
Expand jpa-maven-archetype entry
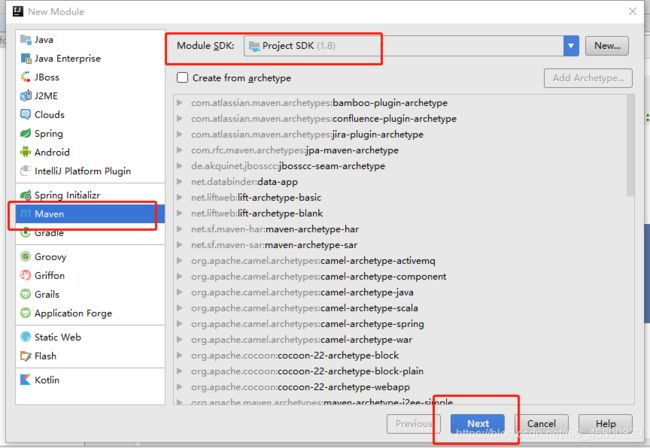click(x=179, y=150)
